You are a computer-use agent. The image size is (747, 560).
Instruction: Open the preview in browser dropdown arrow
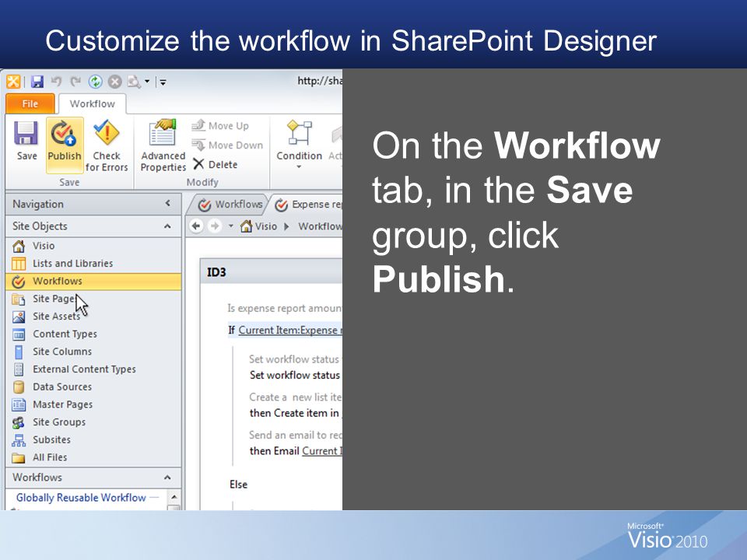point(147,82)
